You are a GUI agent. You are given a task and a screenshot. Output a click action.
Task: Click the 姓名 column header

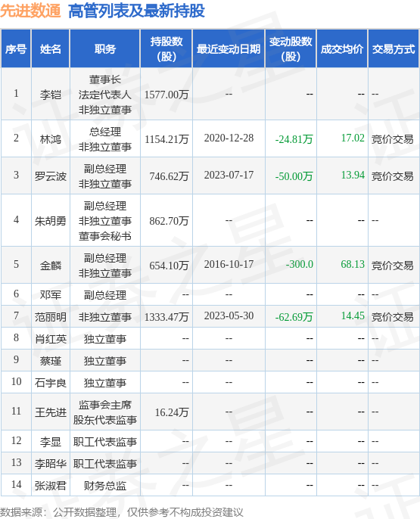tap(51, 49)
